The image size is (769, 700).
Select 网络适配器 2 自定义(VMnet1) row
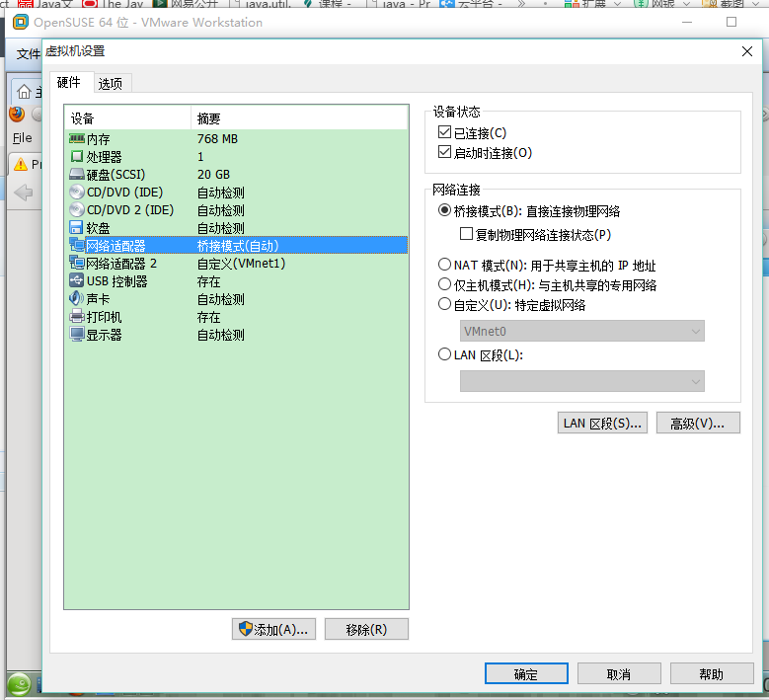236,264
